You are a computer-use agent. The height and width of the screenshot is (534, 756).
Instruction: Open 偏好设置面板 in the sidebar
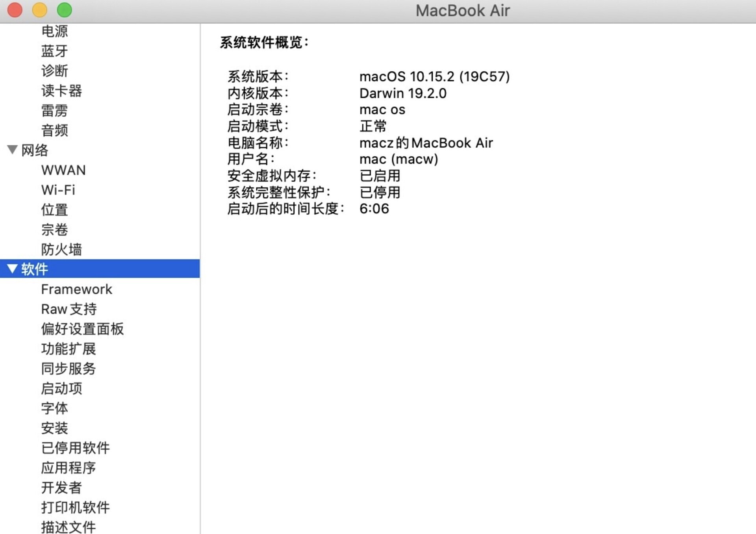click(82, 329)
